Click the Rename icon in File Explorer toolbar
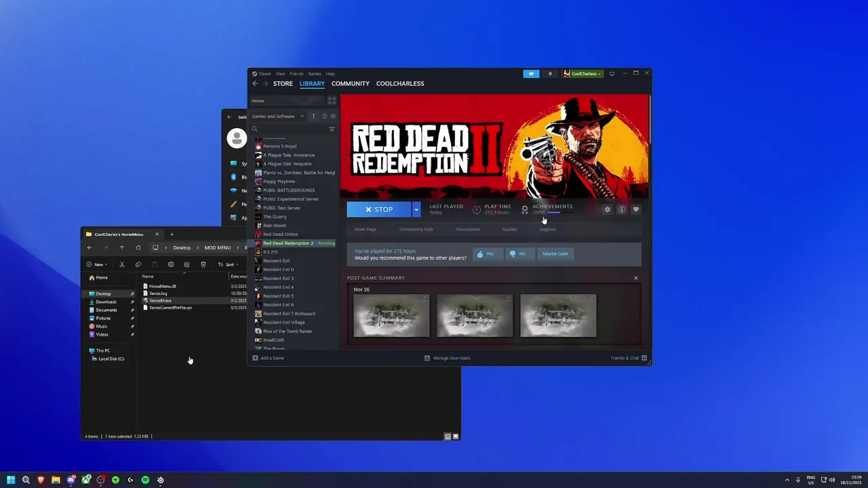 pos(171,264)
